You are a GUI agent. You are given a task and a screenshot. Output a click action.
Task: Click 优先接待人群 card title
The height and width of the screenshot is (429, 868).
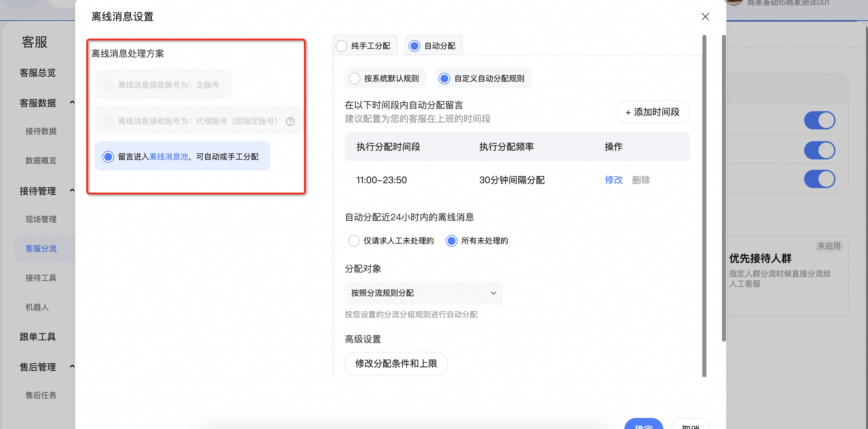coord(760,259)
